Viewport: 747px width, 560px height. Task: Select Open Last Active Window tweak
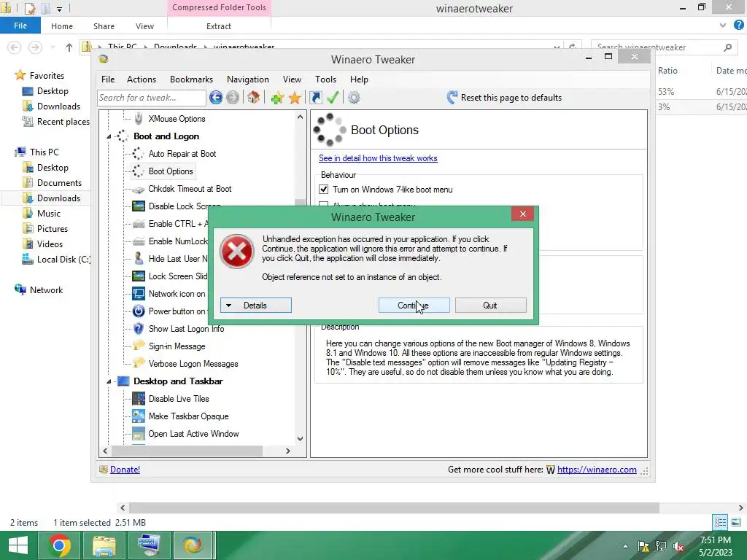193,434
